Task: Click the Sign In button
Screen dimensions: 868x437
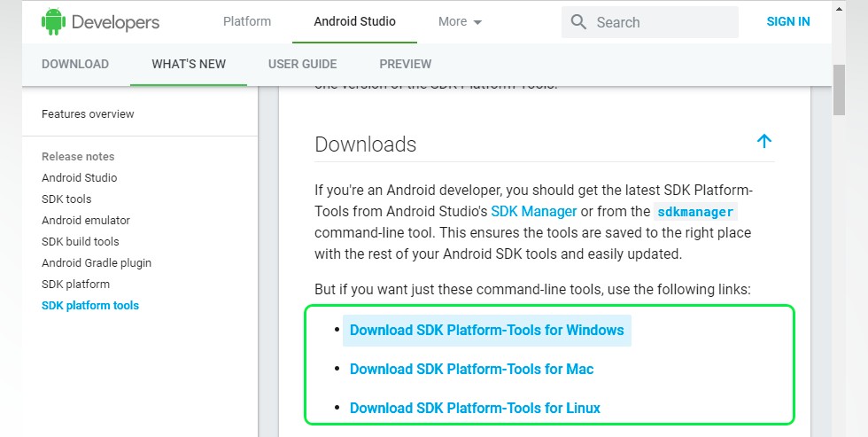Action: click(x=787, y=21)
